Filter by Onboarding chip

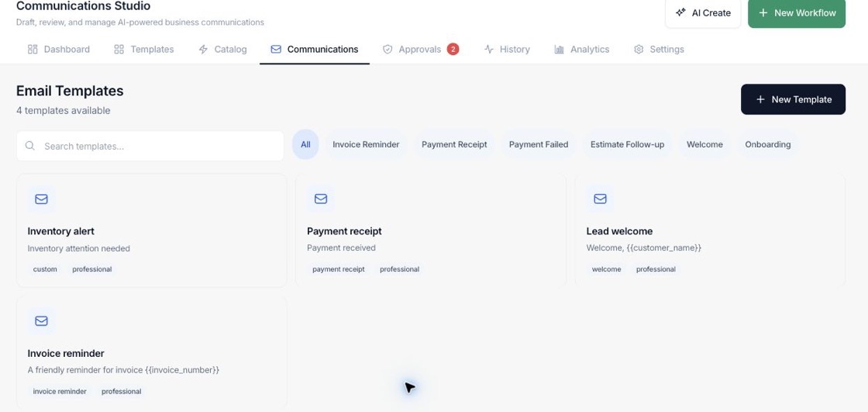768,145
